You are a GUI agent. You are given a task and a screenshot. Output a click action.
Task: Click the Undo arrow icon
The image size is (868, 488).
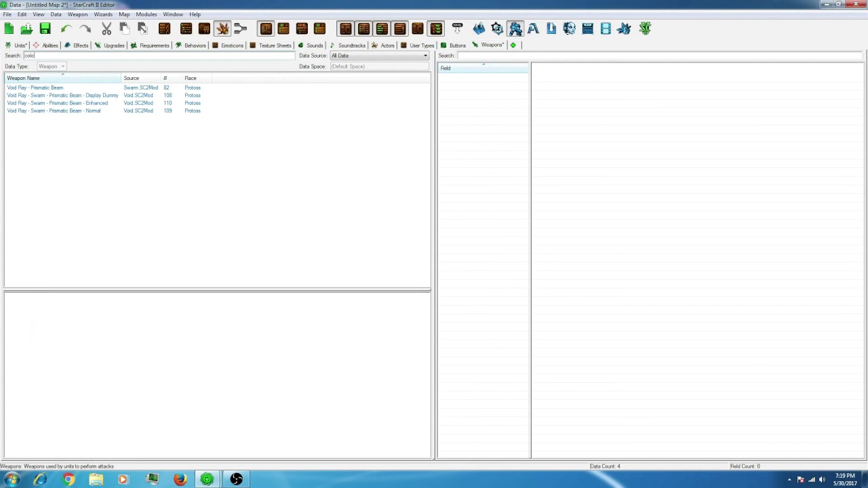pyautogui.click(x=66, y=28)
